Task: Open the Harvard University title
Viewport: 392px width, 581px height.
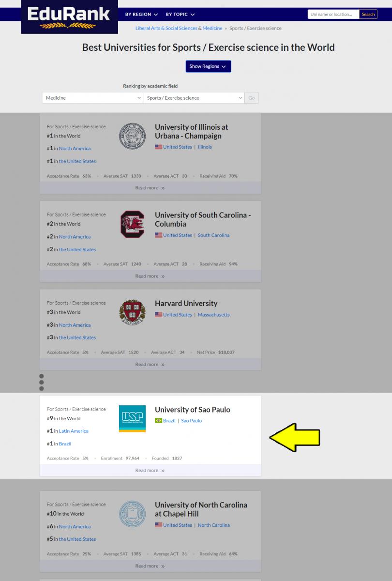Action: pos(186,303)
